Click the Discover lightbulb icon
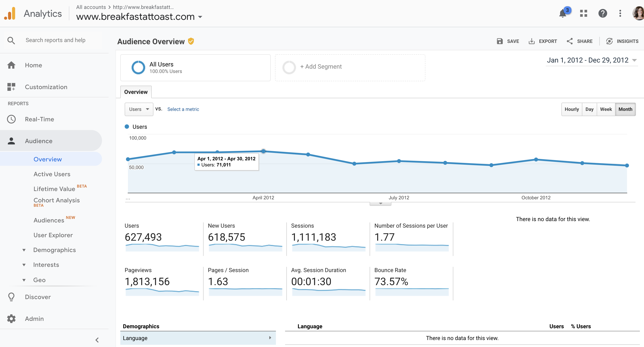The image size is (644, 347). [11, 297]
